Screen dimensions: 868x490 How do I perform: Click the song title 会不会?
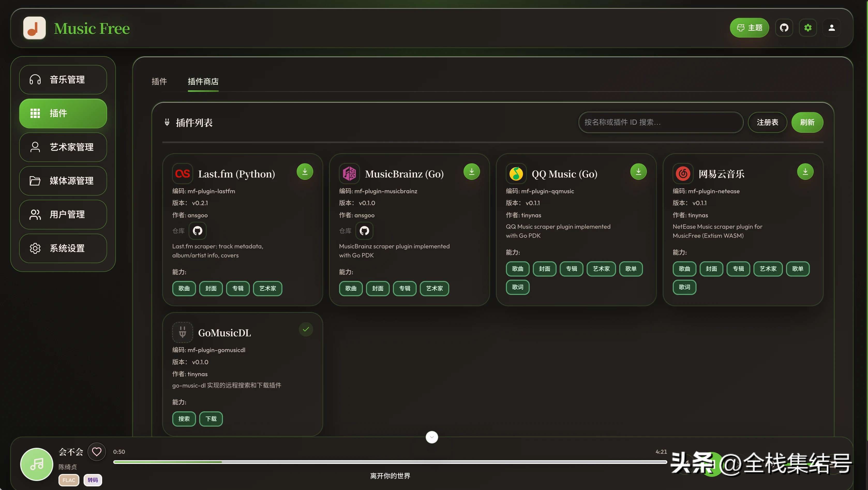pyautogui.click(x=71, y=452)
